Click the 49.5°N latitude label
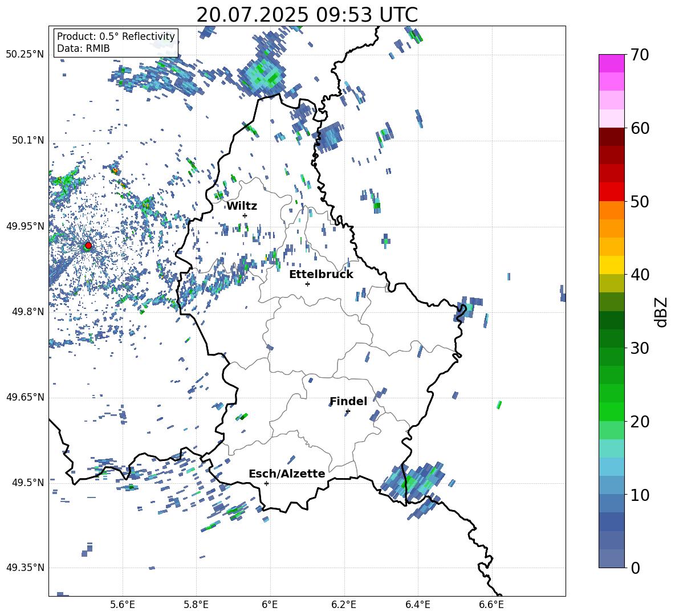Screen dimensions: 675x616 29,482
